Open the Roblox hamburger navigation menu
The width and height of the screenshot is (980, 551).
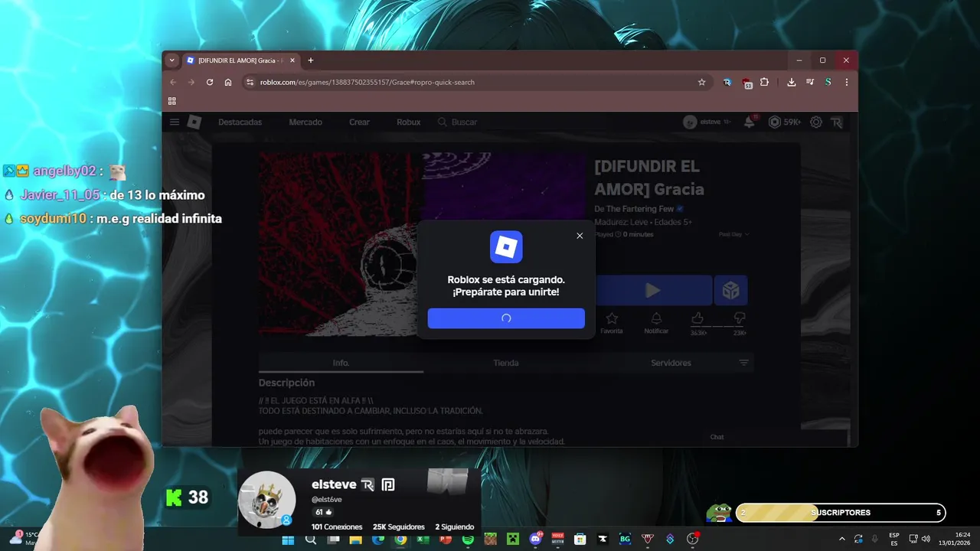click(175, 122)
